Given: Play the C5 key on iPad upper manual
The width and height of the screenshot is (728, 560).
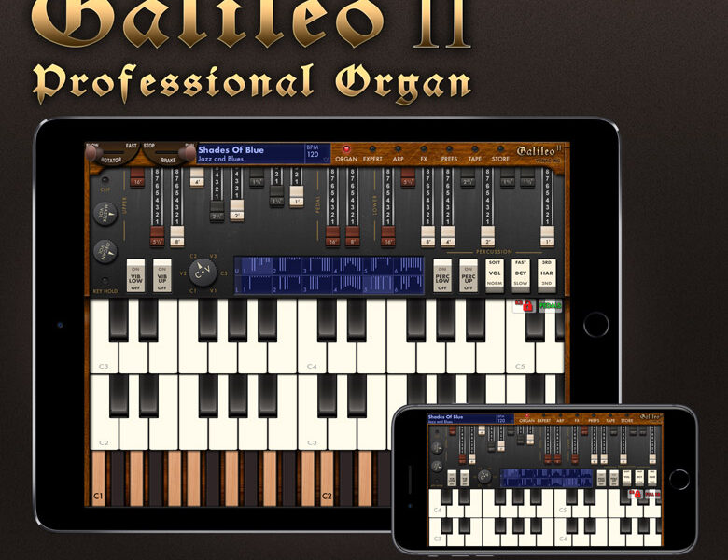Looking at the screenshot, I should [520, 357].
